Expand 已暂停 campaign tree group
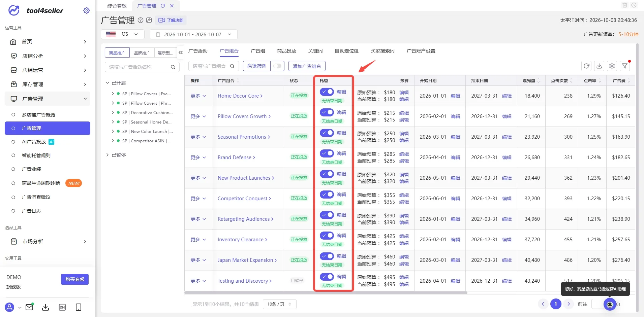 (108, 155)
